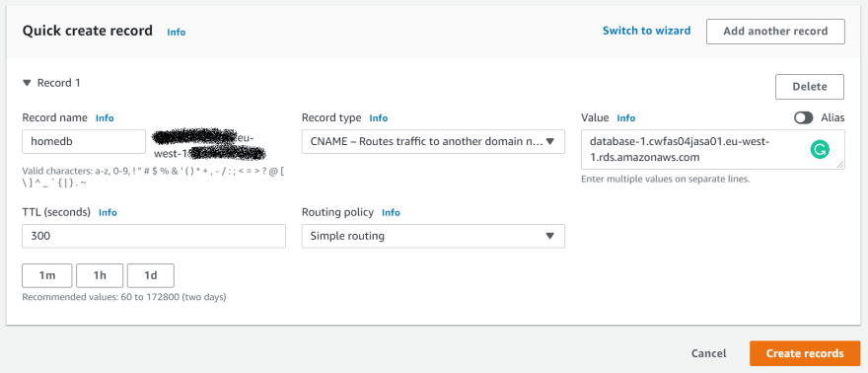Click the orange Create records button
The width and height of the screenshot is (868, 373).
click(805, 353)
